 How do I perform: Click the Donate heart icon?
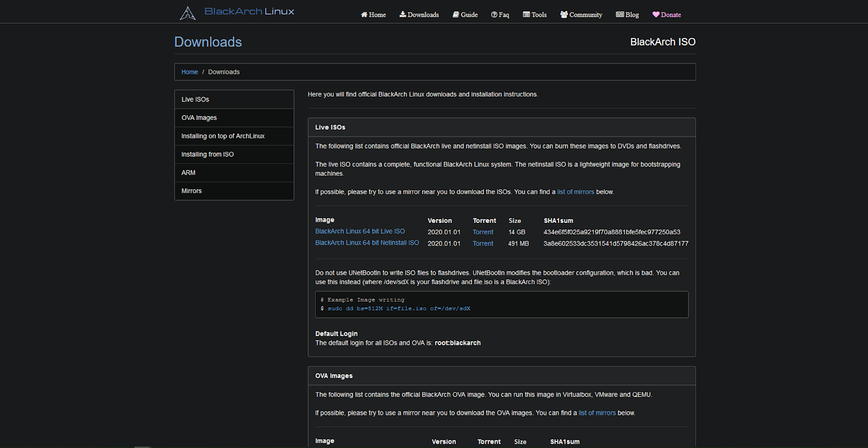pyautogui.click(x=656, y=15)
